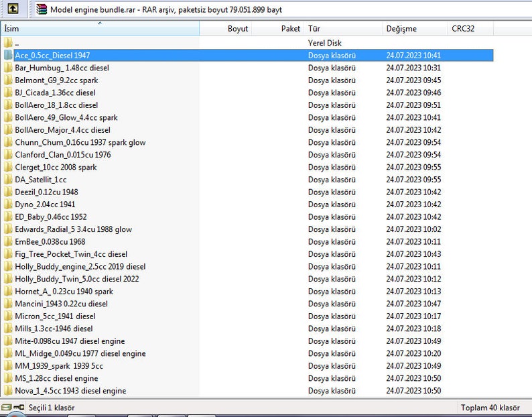Click folder icon of BollAero_18_1.8cc diesel
This screenshot has width=532, height=417.
tap(8, 105)
